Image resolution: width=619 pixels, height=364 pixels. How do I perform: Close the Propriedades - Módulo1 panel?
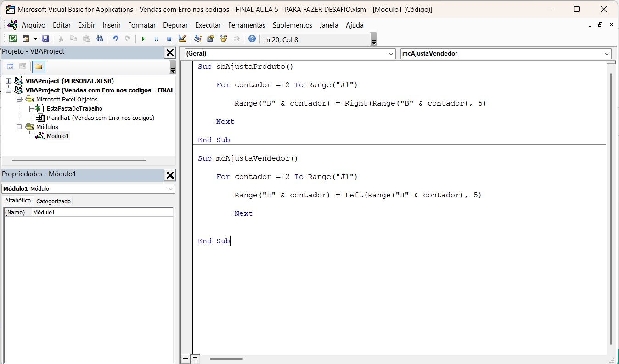[x=170, y=175]
